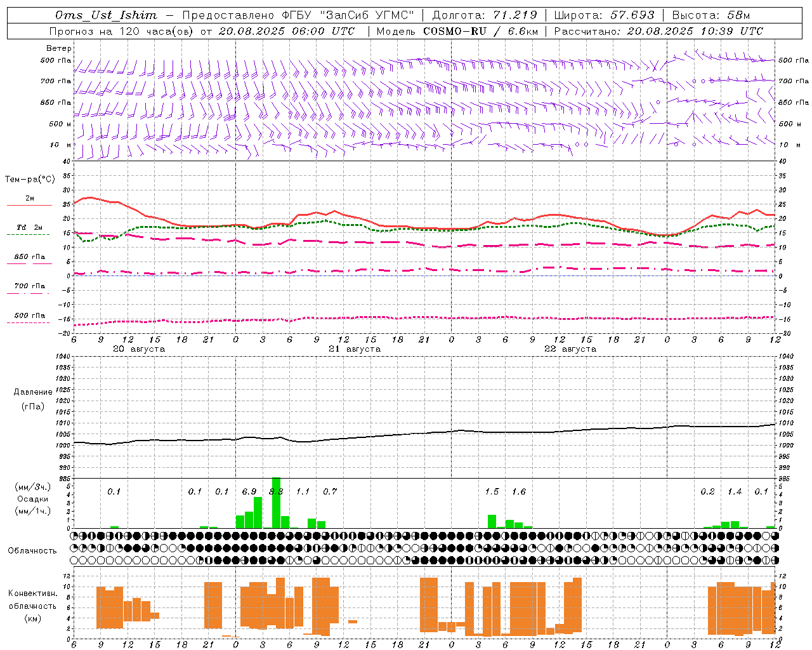Select the text "Предоставлено ФГБУ ЗапСиб УГМС"
The height and width of the screenshot is (650, 812).
tap(298, 15)
